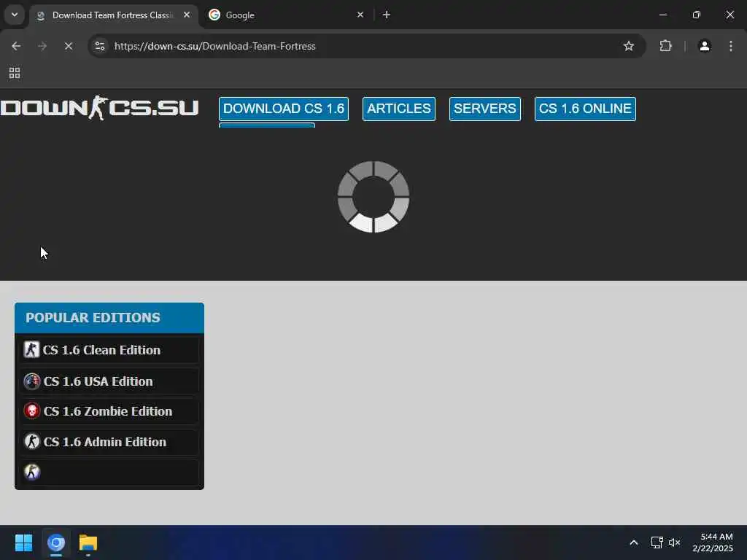Expand the tab search dropdown arrow
This screenshot has height=560, width=747.
click(15, 15)
